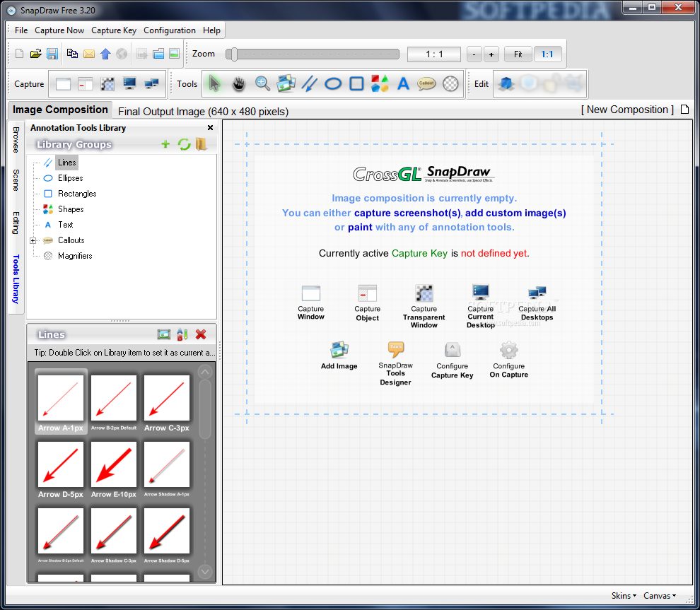Select the add image tool
The width and height of the screenshot is (700, 610).
click(286, 83)
